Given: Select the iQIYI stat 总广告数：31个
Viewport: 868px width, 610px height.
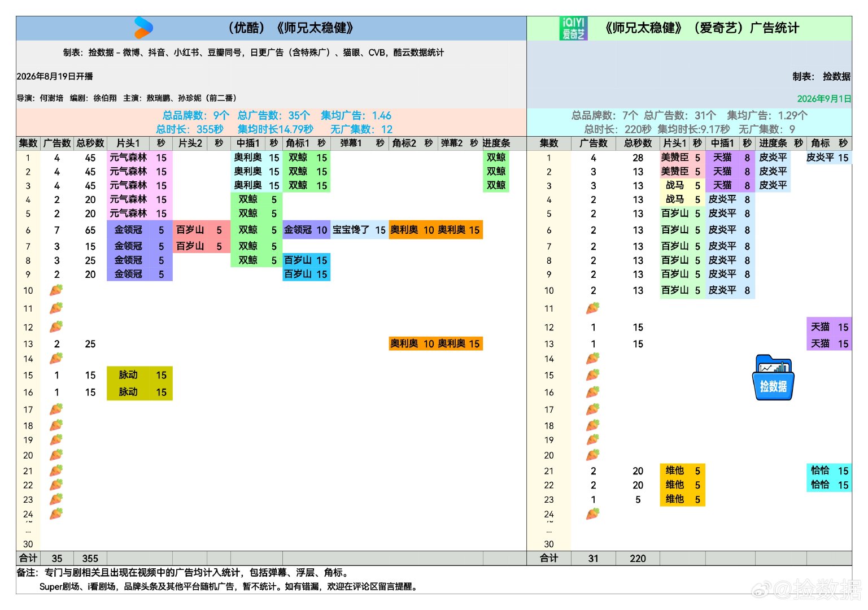Looking at the screenshot, I should coord(680,115).
